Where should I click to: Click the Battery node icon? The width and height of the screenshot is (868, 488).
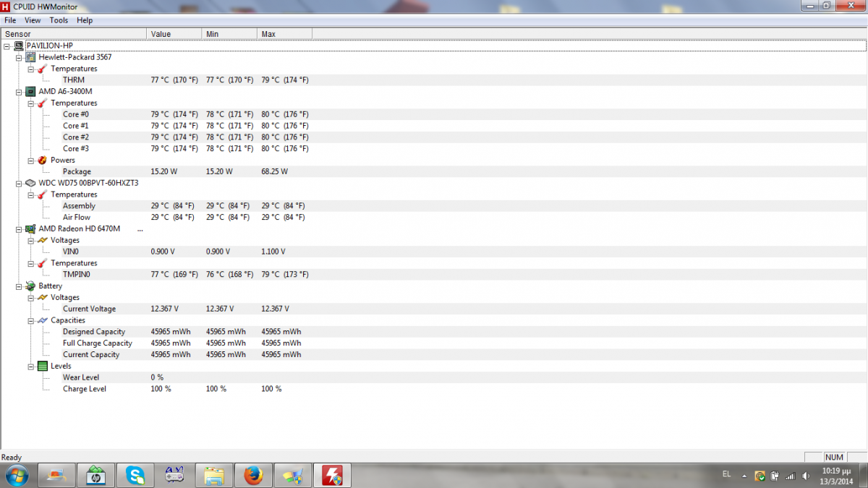click(x=31, y=286)
